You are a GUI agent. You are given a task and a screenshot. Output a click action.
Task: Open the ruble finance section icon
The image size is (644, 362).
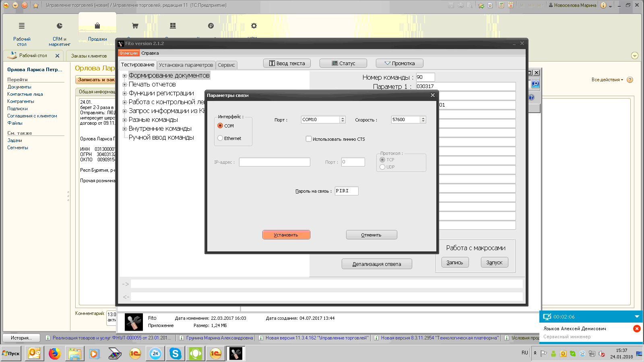211,26
